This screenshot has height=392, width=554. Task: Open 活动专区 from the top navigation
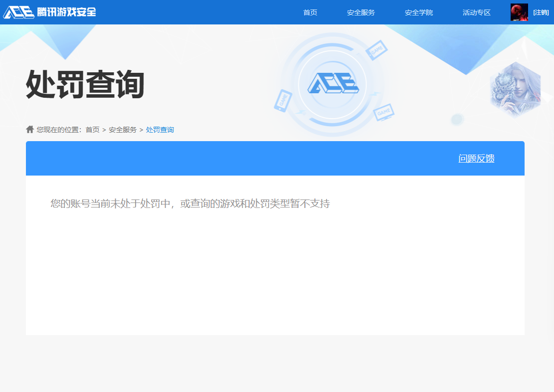(x=476, y=12)
